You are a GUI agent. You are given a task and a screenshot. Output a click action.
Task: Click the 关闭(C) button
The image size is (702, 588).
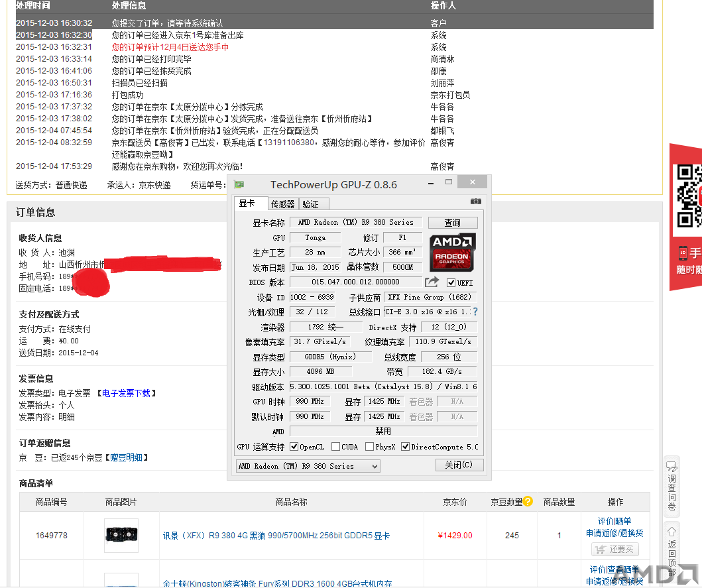[459, 465]
